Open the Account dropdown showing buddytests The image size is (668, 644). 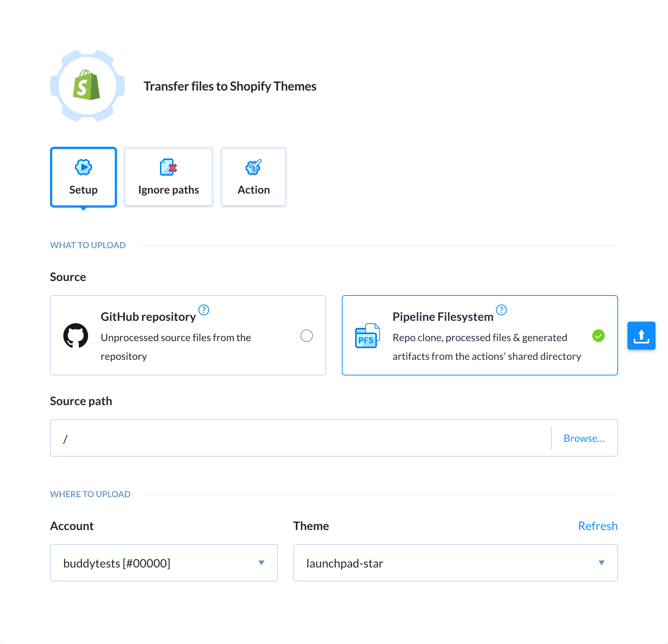click(x=163, y=563)
